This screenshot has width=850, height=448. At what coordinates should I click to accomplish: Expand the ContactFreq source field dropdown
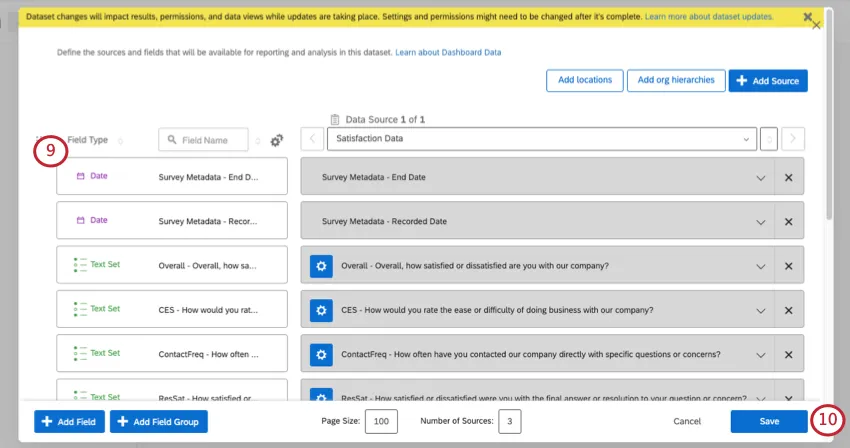click(x=760, y=354)
